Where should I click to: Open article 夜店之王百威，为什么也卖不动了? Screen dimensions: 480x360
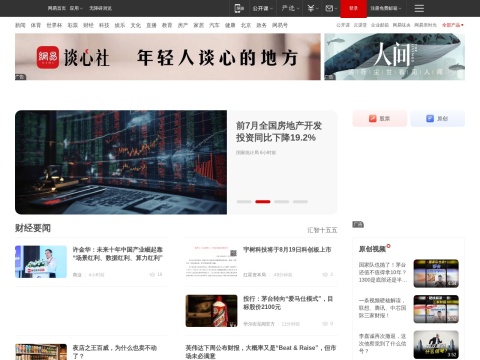click(115, 352)
